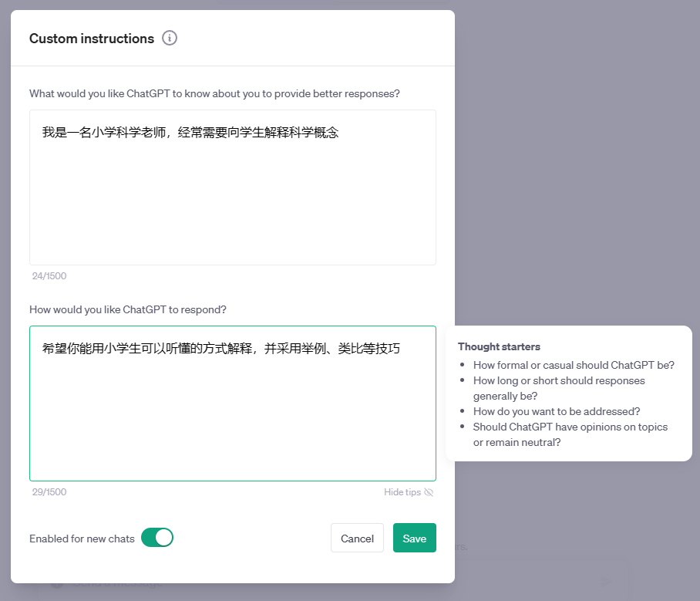Focus the 'know about you' text box
This screenshot has height=601, width=700.
(232, 201)
